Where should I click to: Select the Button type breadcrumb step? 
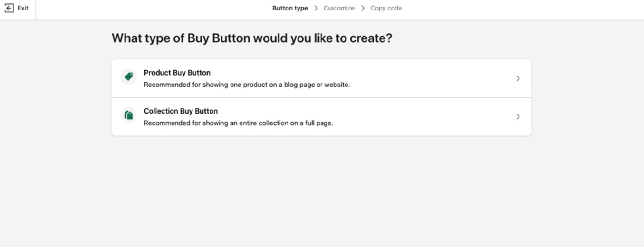289,8
